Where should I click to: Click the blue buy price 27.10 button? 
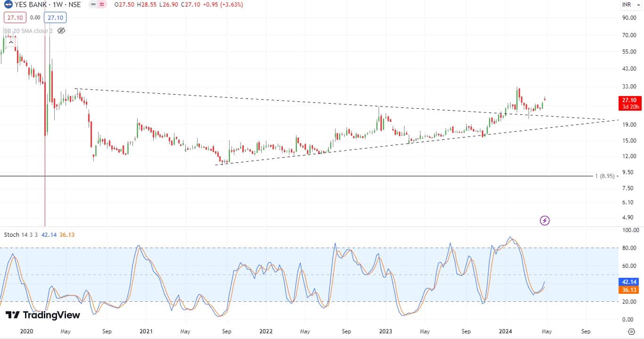pos(55,18)
